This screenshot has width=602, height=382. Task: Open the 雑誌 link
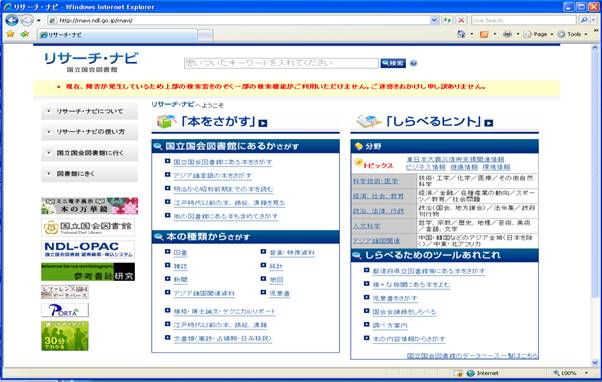[180, 266]
